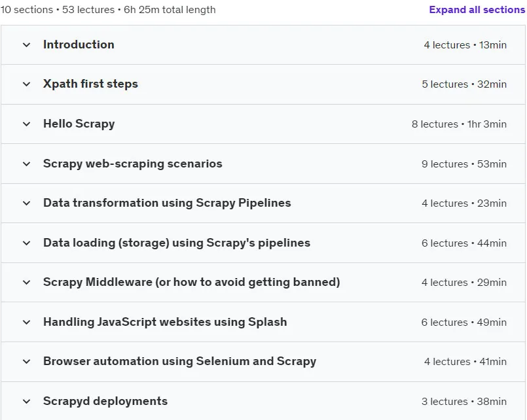Image resolution: width=527 pixels, height=420 pixels.
Task: Expand the Scrapy Middleware section chevron
Action: pyautogui.click(x=27, y=283)
